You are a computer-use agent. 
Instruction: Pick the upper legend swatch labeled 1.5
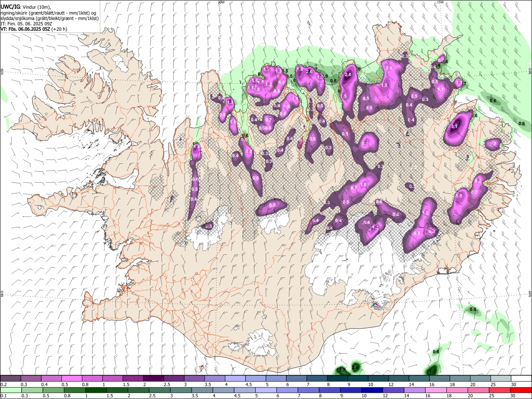[133, 379]
